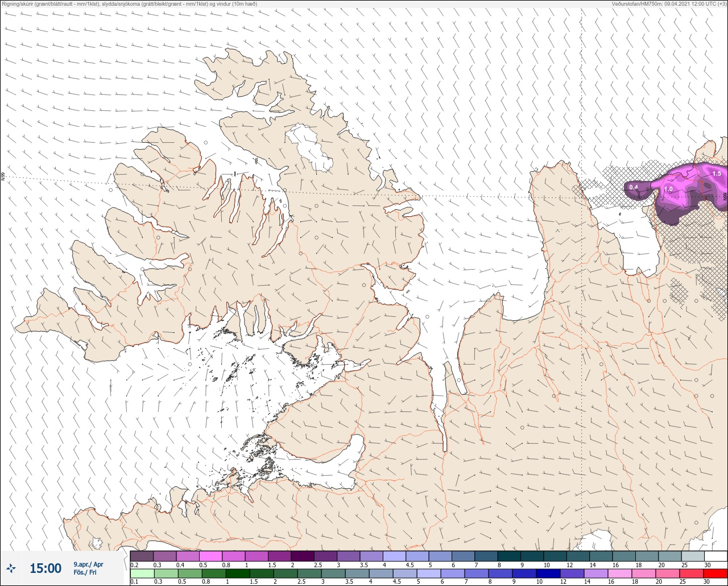Screen dimensions: 728x586
Task: Click the '0.2' label under the purple snow scale
Action: click(x=134, y=564)
